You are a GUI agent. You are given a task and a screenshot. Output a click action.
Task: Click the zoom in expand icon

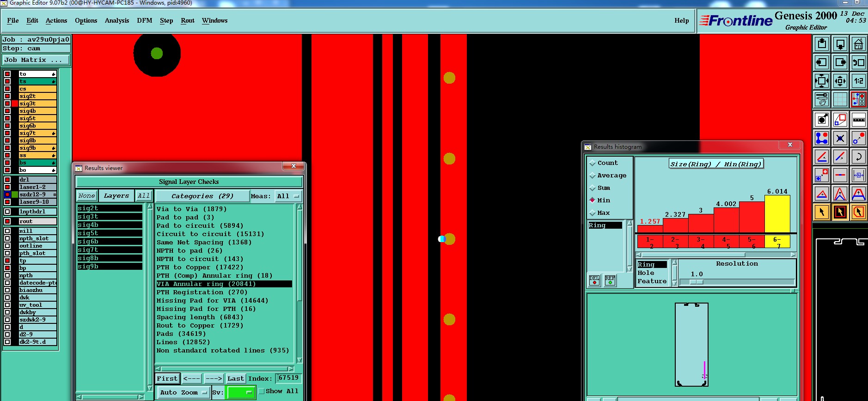(822, 81)
